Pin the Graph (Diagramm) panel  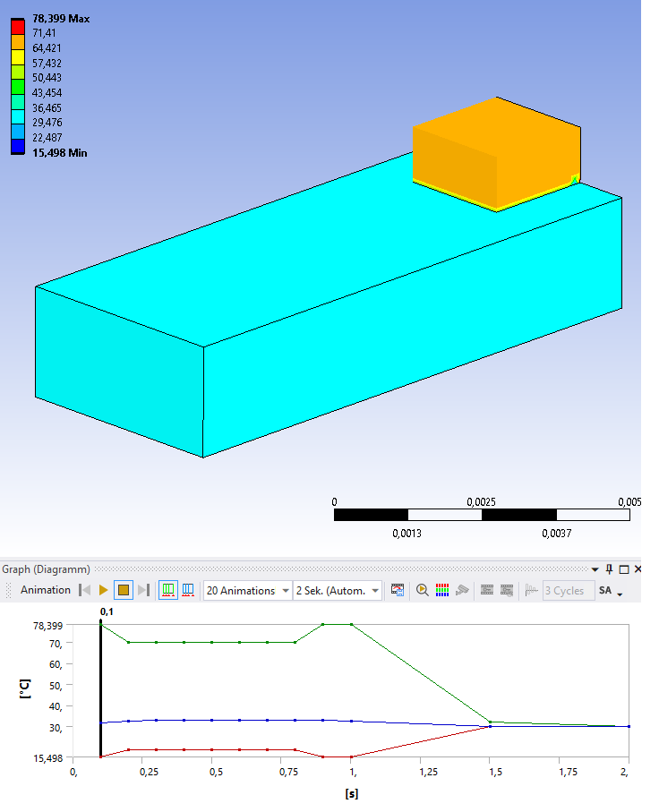[x=609, y=569]
